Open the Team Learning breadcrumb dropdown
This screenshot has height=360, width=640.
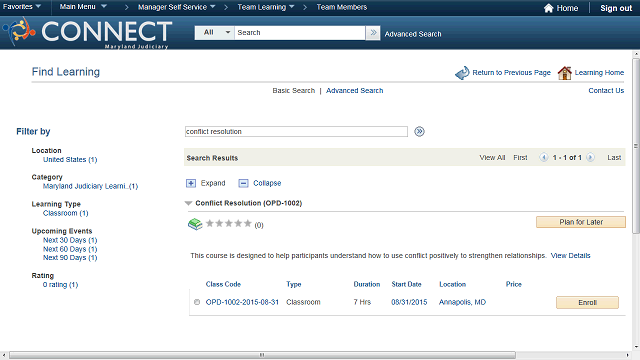tap(266, 7)
